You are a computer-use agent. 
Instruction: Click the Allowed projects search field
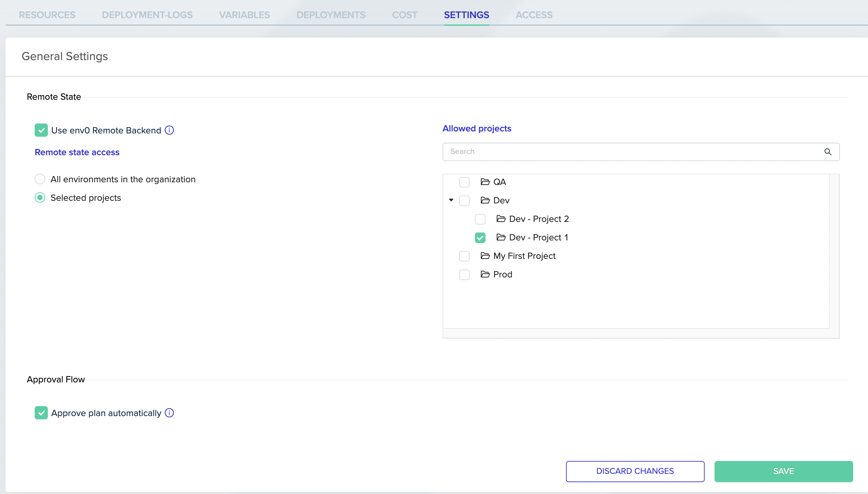[631, 152]
